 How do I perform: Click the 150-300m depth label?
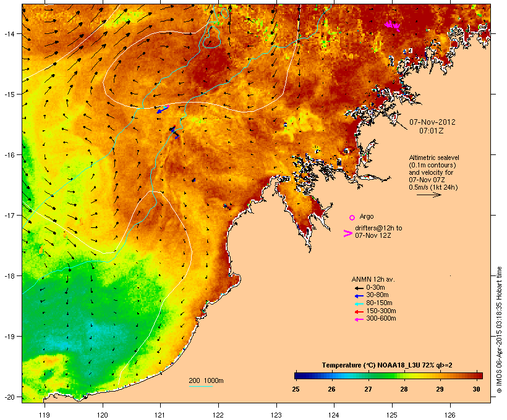381,311
